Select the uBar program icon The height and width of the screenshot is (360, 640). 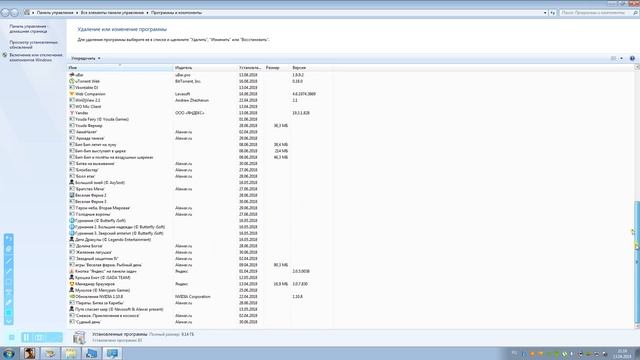[x=72, y=75]
